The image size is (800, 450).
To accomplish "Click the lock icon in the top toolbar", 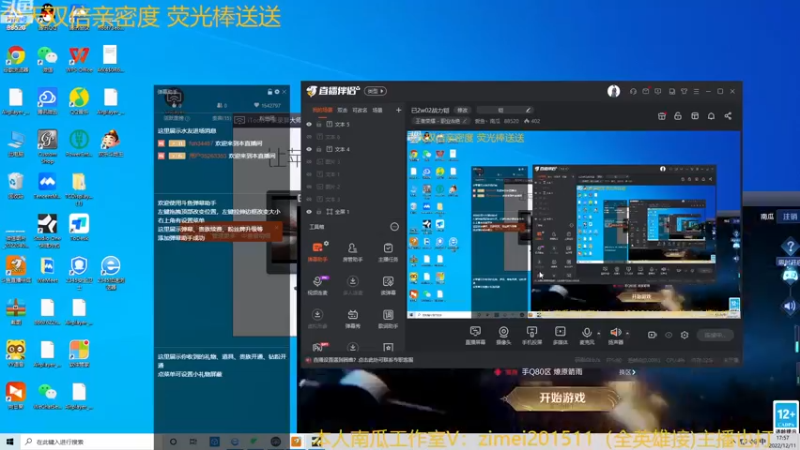I will click(678, 116).
